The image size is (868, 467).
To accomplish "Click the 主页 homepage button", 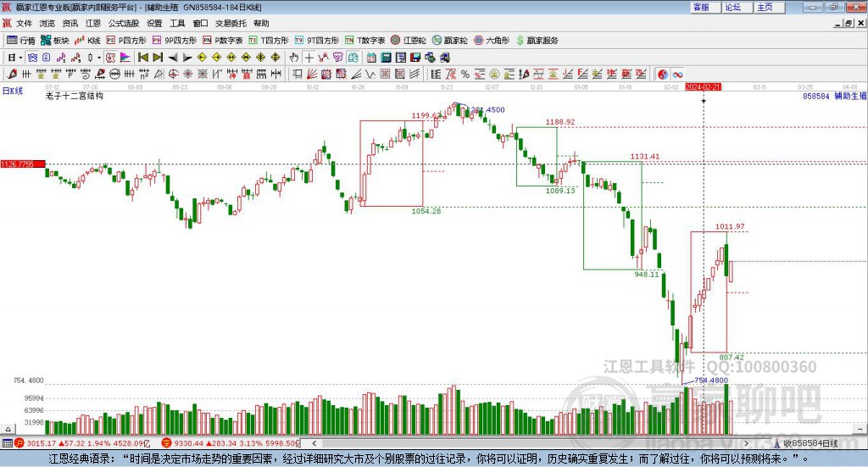I will point(769,7).
